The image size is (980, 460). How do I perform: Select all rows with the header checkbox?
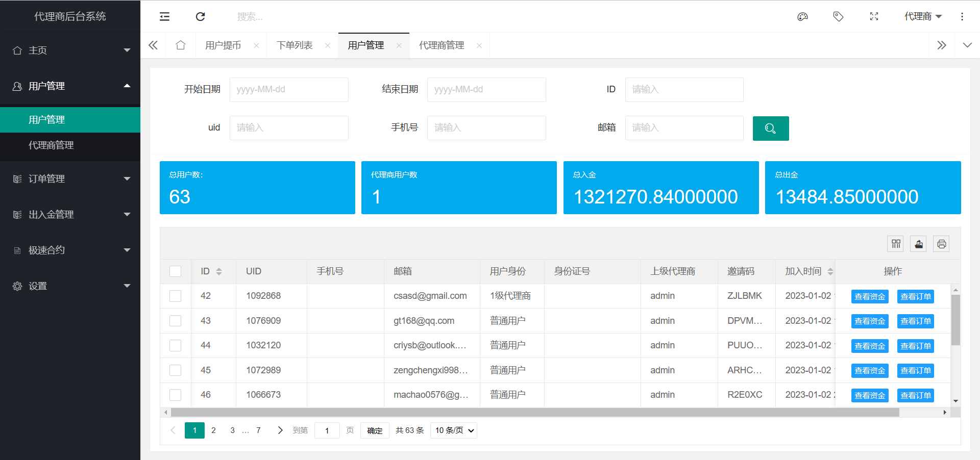[175, 271]
